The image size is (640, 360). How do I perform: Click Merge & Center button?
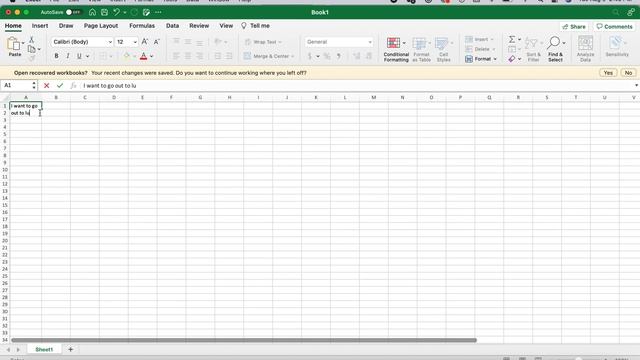[269, 56]
